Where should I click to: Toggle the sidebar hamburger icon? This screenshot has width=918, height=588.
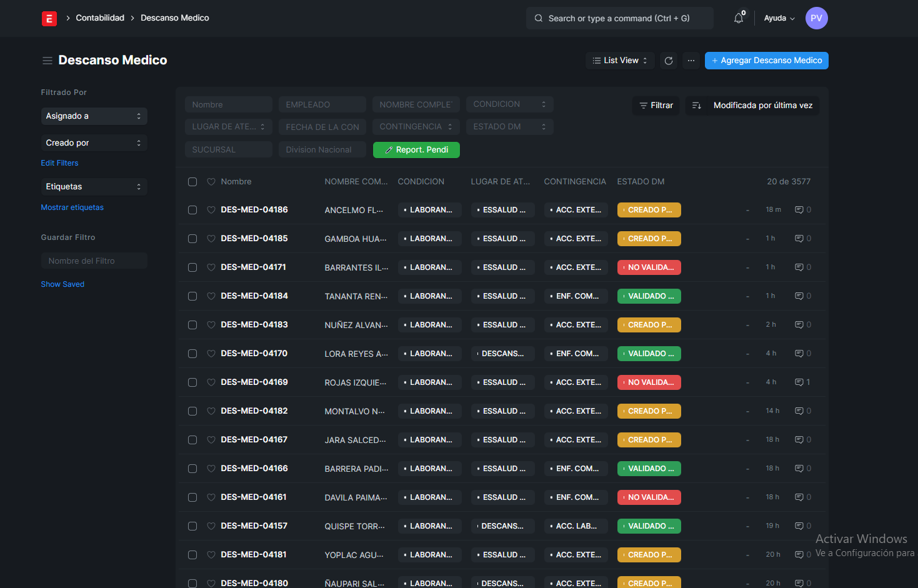47,61
